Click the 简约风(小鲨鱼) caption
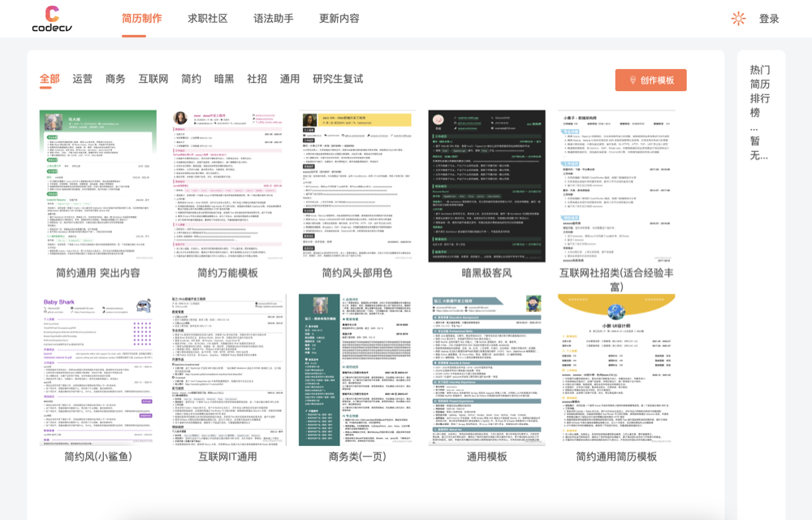 tap(98, 457)
